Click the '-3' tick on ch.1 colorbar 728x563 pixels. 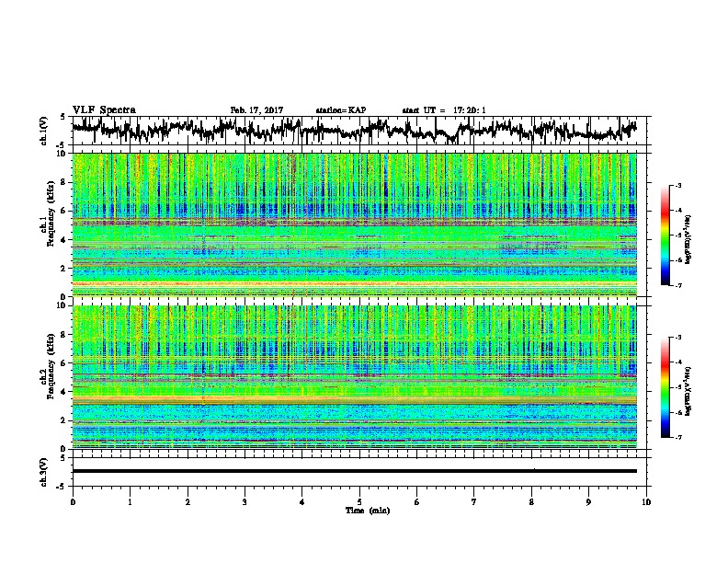677,186
